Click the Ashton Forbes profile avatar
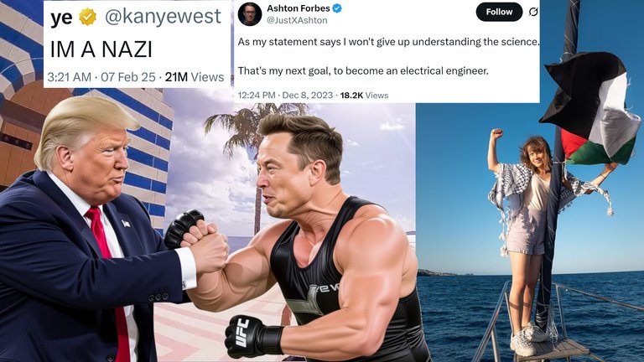The width and height of the screenshot is (644, 362). [x=250, y=14]
